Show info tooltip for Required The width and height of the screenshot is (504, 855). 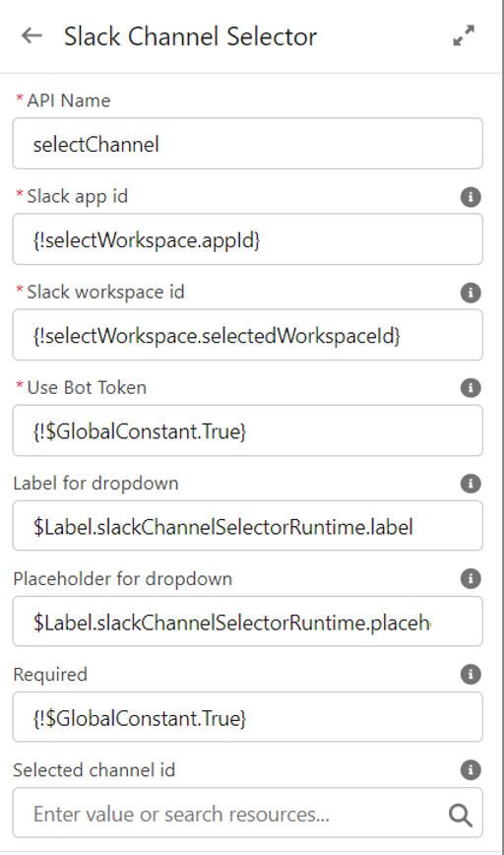[471, 675]
